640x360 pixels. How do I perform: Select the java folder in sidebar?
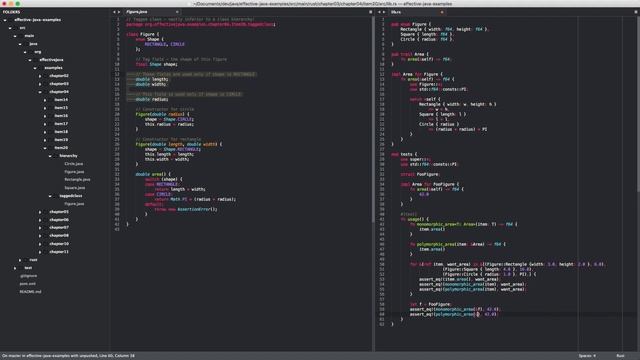click(x=33, y=44)
